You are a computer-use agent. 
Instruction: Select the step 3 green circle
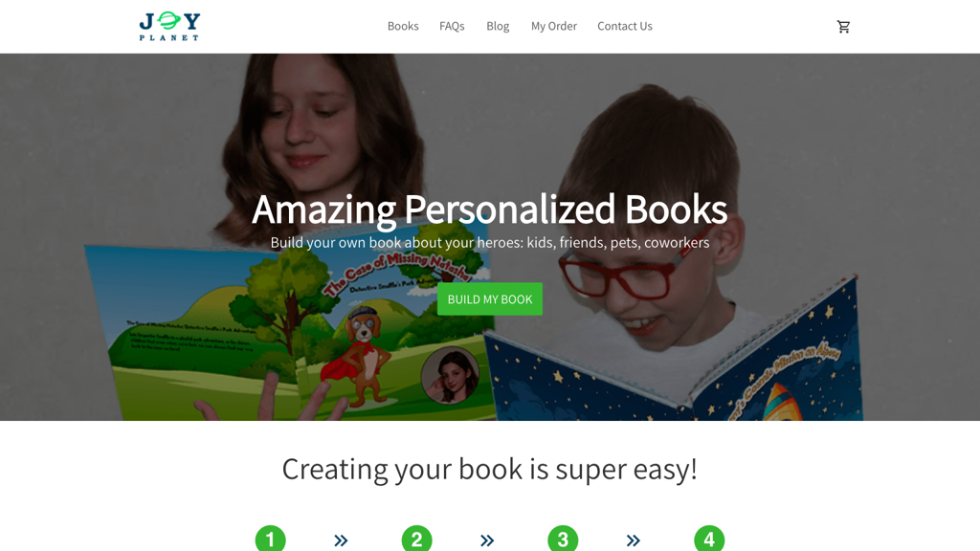point(563,539)
